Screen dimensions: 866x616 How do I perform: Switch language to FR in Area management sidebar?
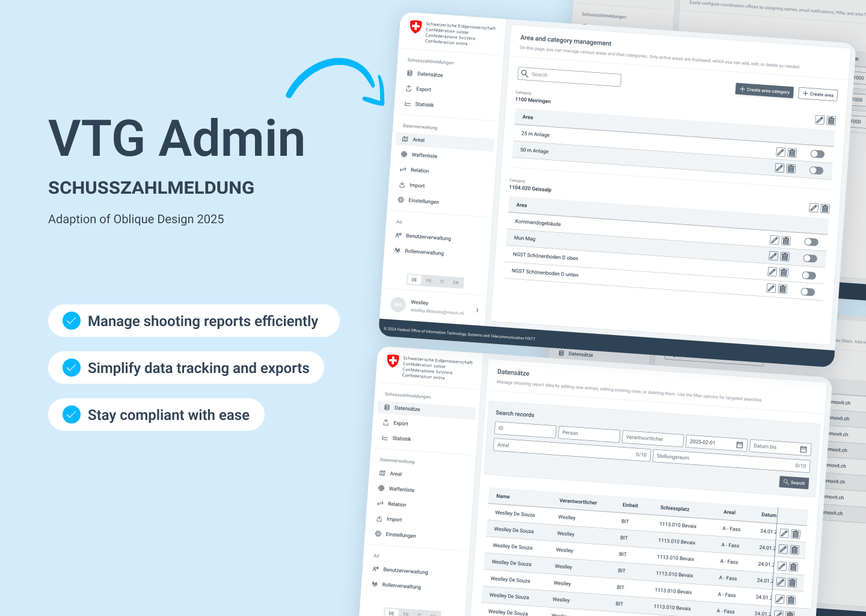(429, 281)
